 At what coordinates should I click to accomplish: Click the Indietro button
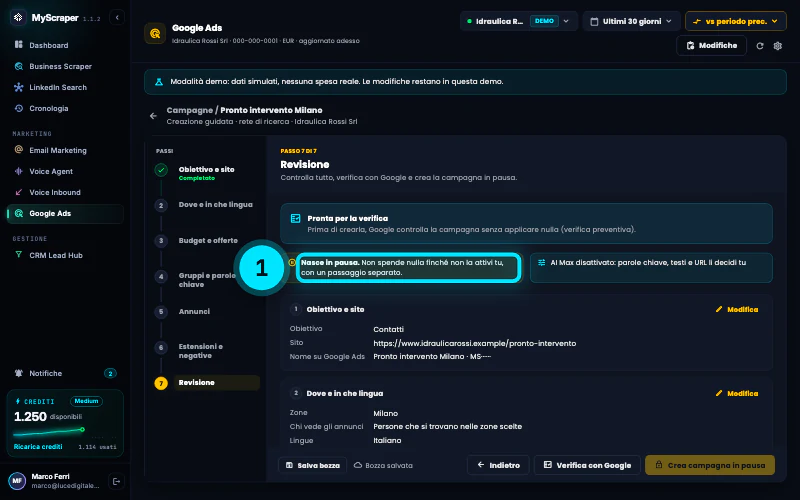tap(498, 465)
